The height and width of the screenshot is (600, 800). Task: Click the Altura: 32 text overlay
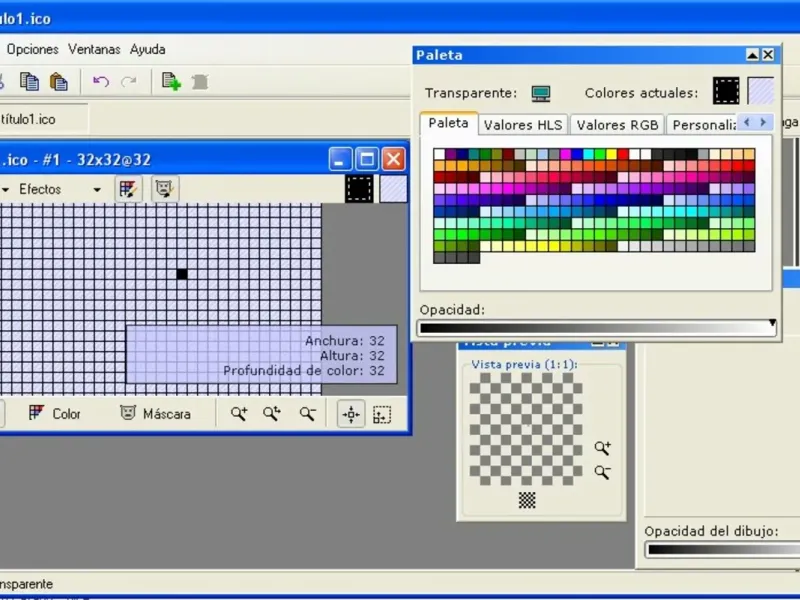pos(352,355)
